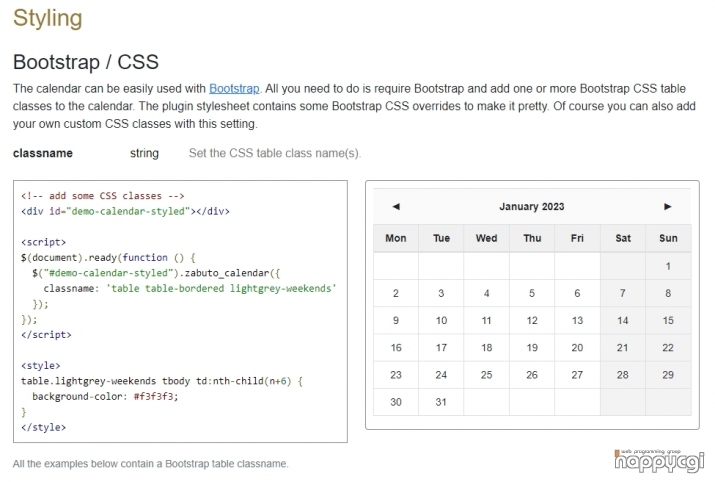Select day 2 in the calendar
Viewport: 715px width, 482px height.
pos(396,293)
